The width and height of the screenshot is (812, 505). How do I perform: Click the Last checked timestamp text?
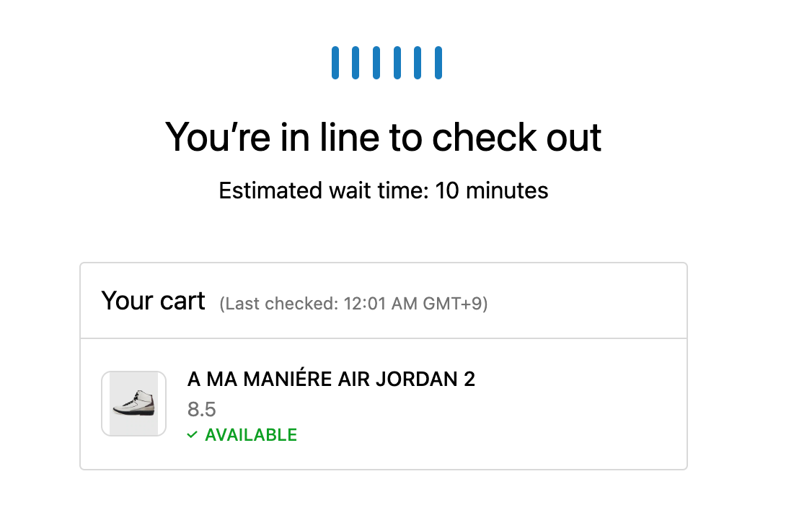353,304
